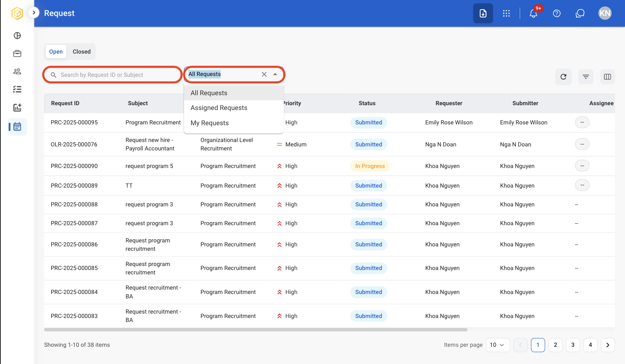Open the dashboard pie chart sidebar icon
This screenshot has width=625, height=364.
[17, 36]
